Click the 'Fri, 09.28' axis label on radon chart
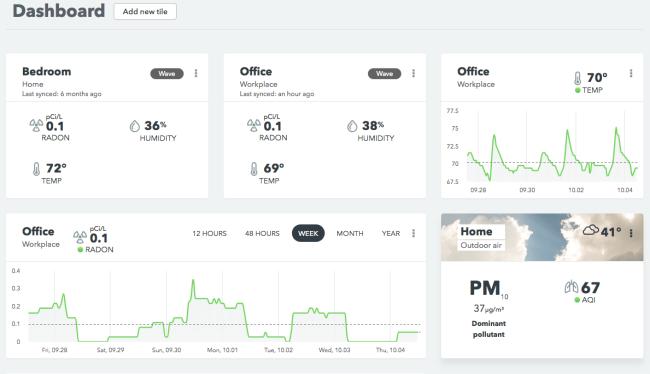The image size is (650, 374). coord(54,350)
